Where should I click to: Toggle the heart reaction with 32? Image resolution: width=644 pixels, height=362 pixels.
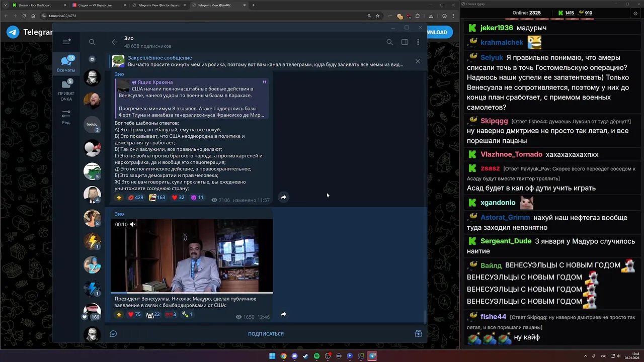tap(179, 198)
